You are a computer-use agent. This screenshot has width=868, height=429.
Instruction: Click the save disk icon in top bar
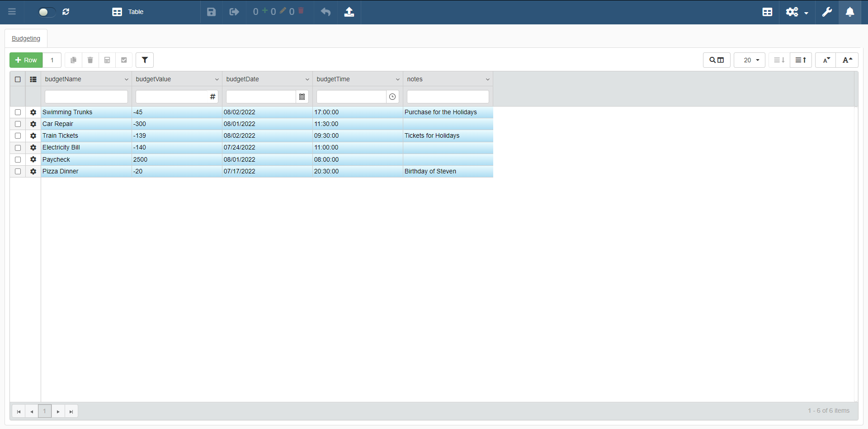pos(211,12)
